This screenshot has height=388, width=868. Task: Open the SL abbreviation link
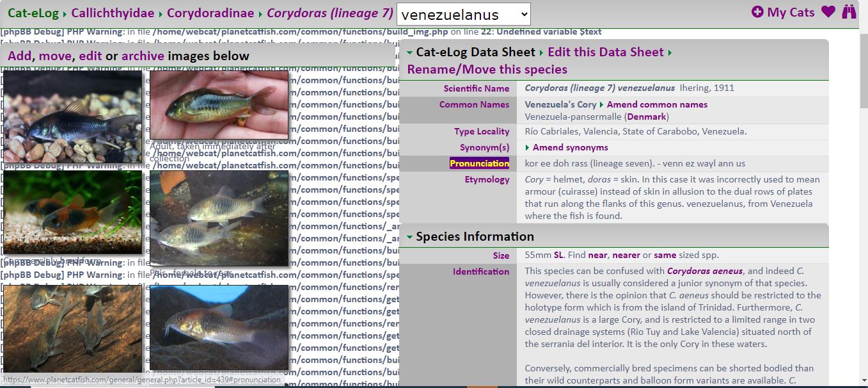click(560, 255)
